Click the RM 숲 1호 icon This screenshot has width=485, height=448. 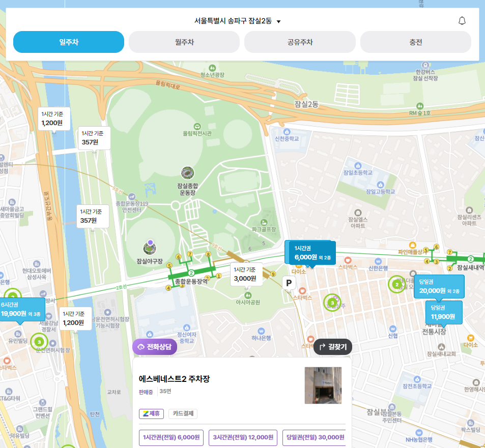tap(420, 106)
